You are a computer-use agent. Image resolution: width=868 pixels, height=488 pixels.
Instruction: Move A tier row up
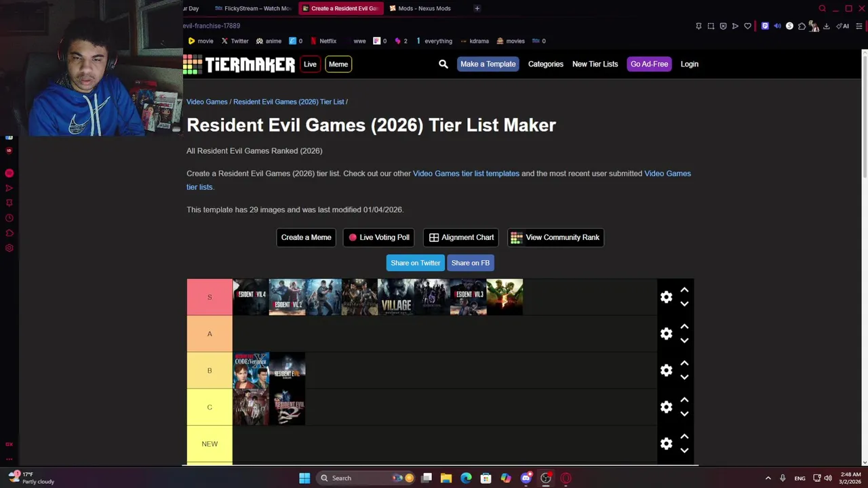point(684,327)
